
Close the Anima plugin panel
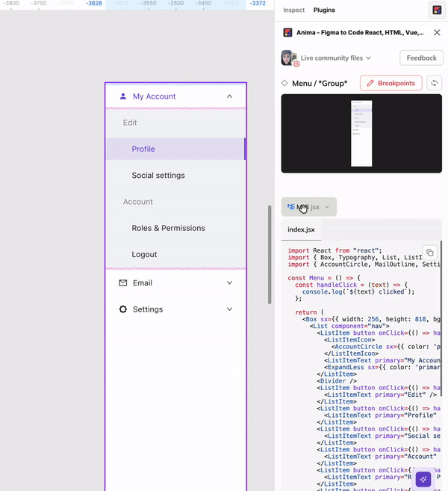pos(437,33)
